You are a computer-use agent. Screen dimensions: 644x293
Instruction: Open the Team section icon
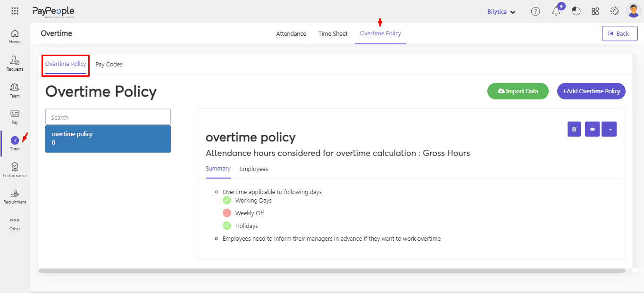15,90
